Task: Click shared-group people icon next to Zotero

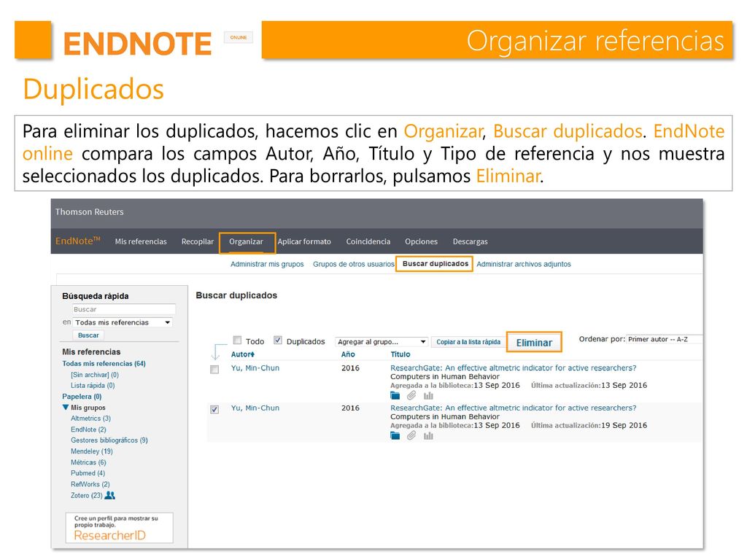Action: (x=110, y=495)
